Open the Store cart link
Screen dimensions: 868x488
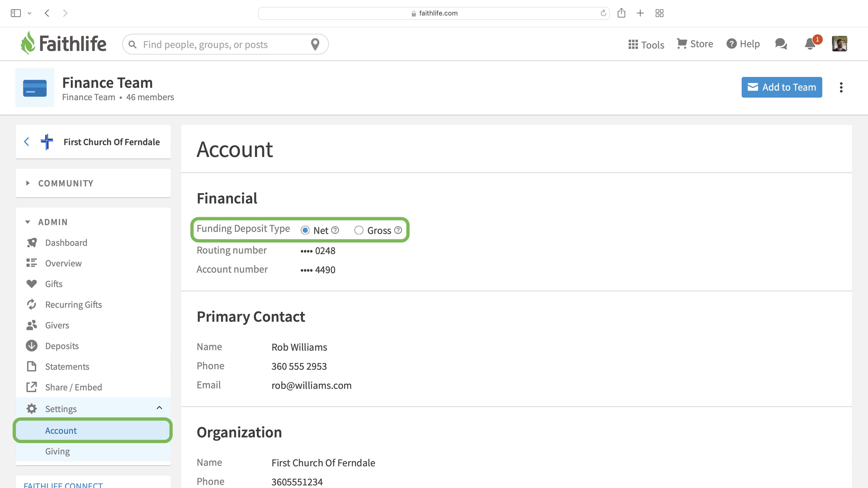point(695,44)
